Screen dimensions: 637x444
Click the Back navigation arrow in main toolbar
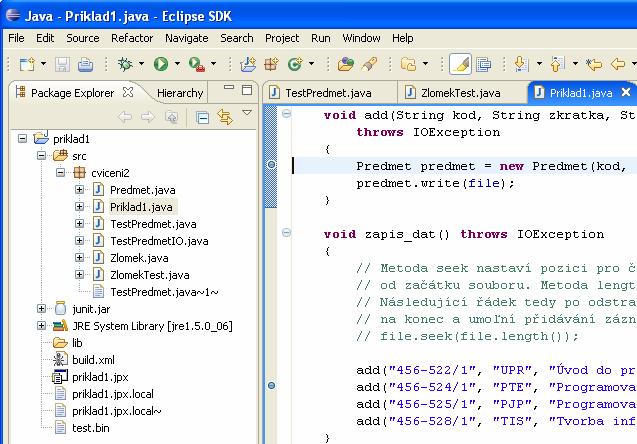pos(618,64)
